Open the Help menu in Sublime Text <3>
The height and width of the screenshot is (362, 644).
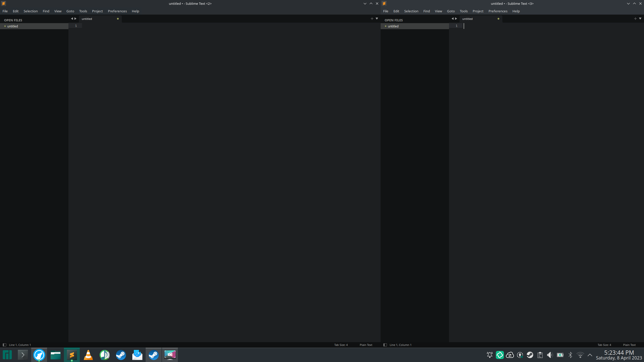coord(516,11)
